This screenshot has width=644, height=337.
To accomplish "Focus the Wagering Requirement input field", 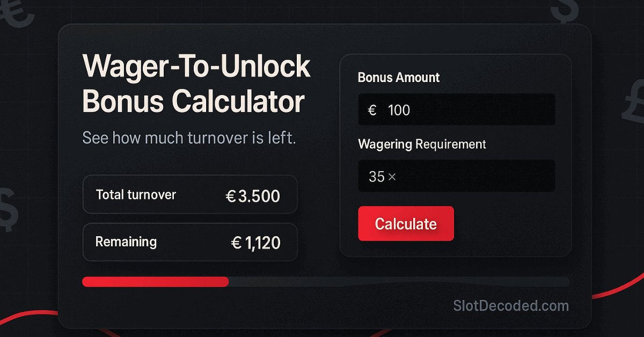I will tap(456, 176).
